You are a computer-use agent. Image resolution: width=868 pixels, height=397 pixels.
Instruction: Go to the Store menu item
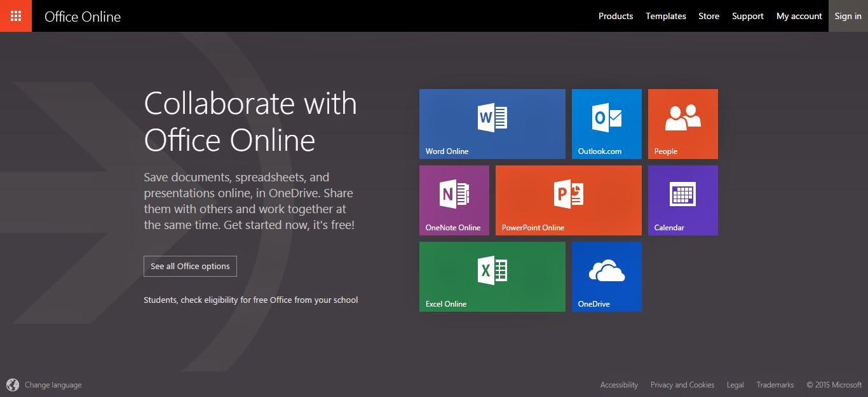[709, 16]
